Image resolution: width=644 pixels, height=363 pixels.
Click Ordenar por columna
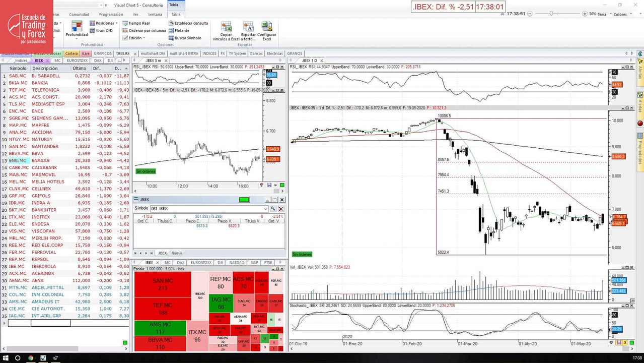coord(144,31)
